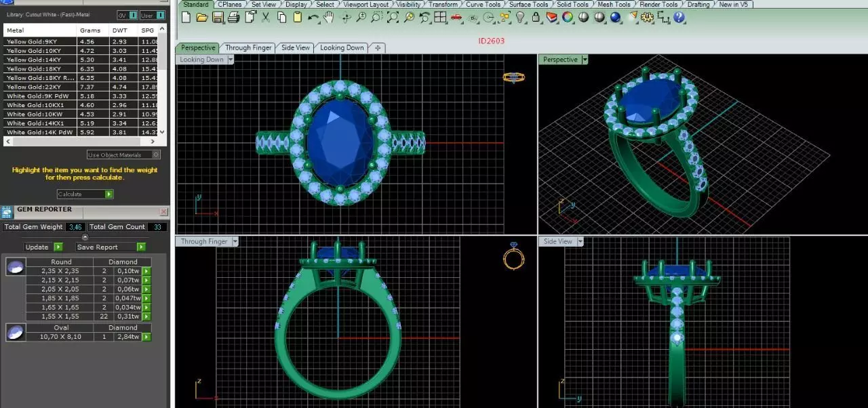
Task: Click green arrow for 2,05 X 2,05 row
Action: (146, 289)
